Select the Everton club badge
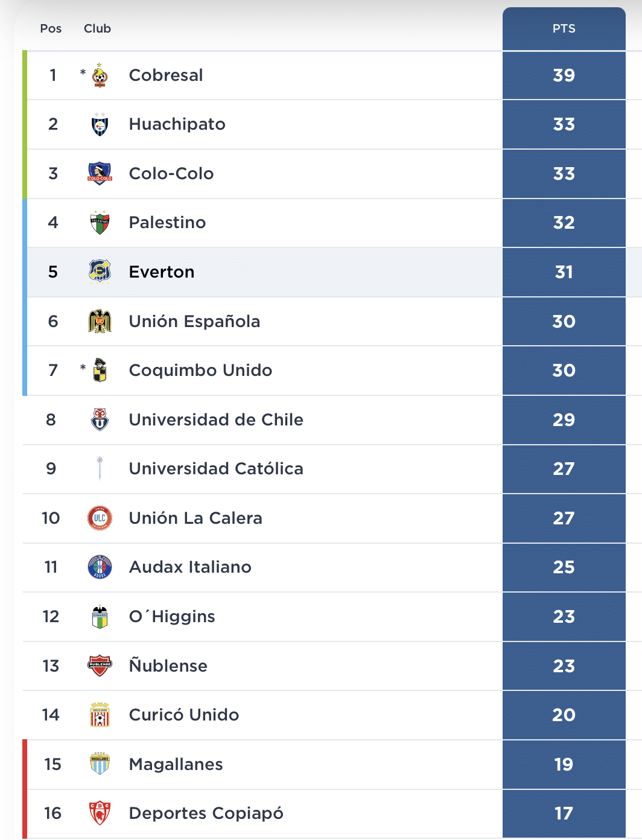The height and width of the screenshot is (840, 642). [100, 272]
